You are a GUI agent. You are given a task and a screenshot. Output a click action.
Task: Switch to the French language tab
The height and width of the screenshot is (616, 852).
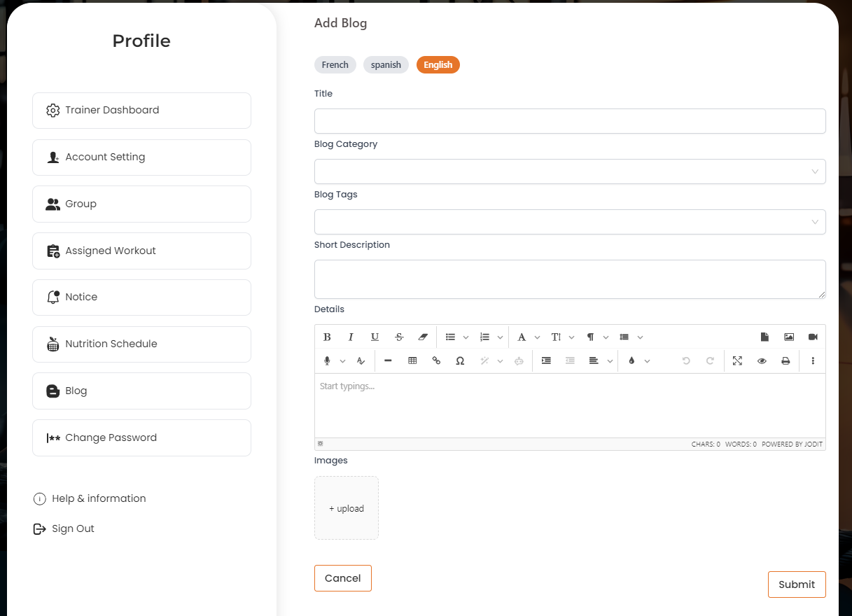tap(335, 64)
